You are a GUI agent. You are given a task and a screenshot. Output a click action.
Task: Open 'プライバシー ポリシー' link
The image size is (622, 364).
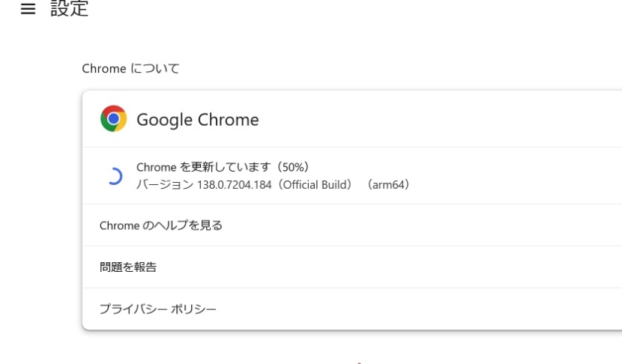tap(158, 309)
